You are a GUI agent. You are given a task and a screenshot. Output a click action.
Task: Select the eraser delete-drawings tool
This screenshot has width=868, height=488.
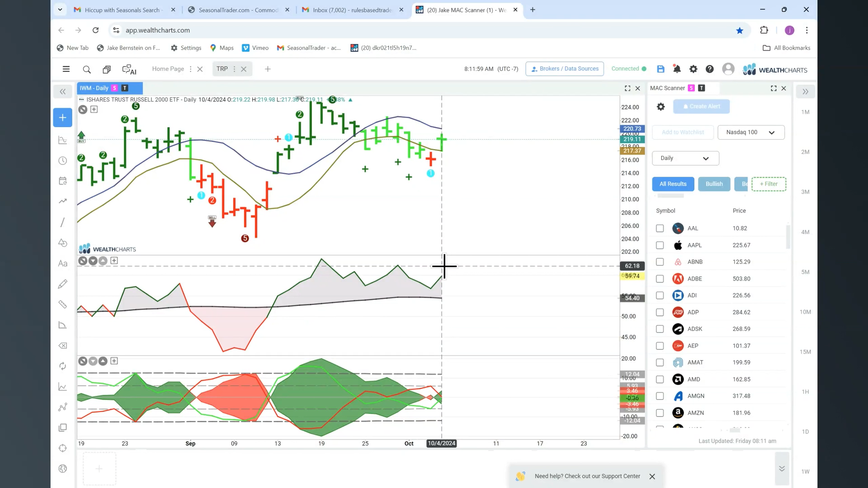[63, 346]
